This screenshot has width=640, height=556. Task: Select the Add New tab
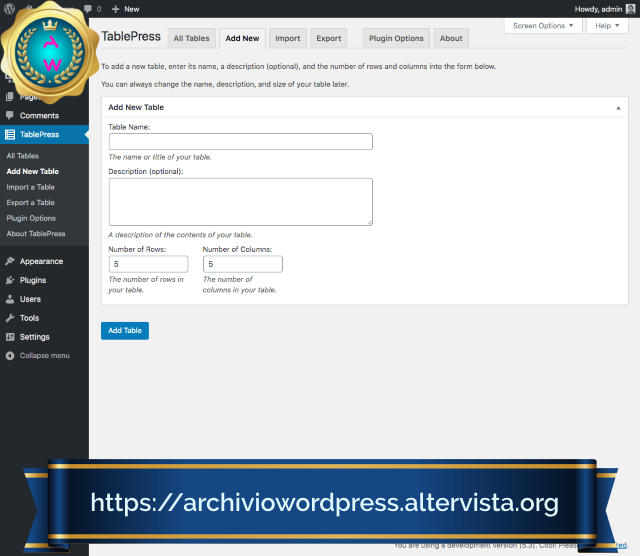pyautogui.click(x=242, y=38)
